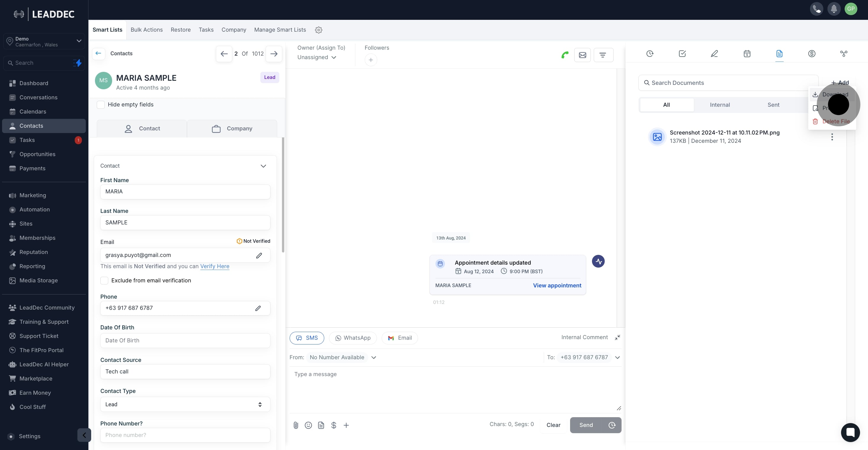Collapse the left sidebar arrow
868x450 pixels.
pos(84,435)
